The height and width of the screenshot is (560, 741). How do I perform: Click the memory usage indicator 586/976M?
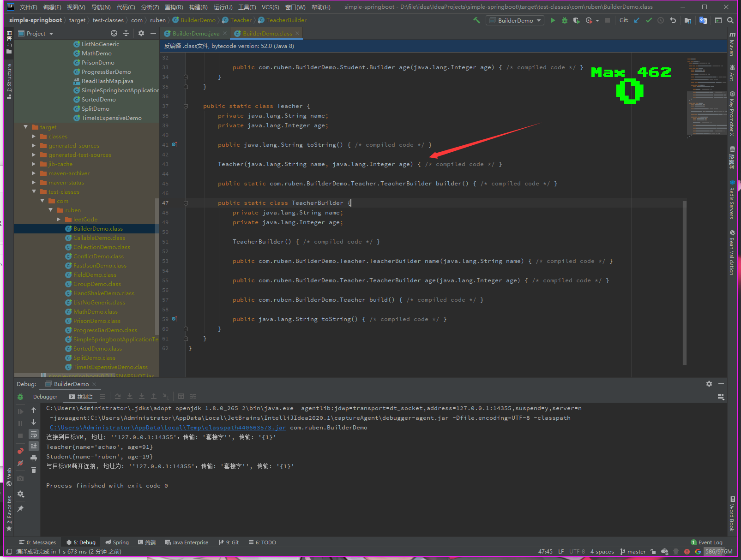719,552
